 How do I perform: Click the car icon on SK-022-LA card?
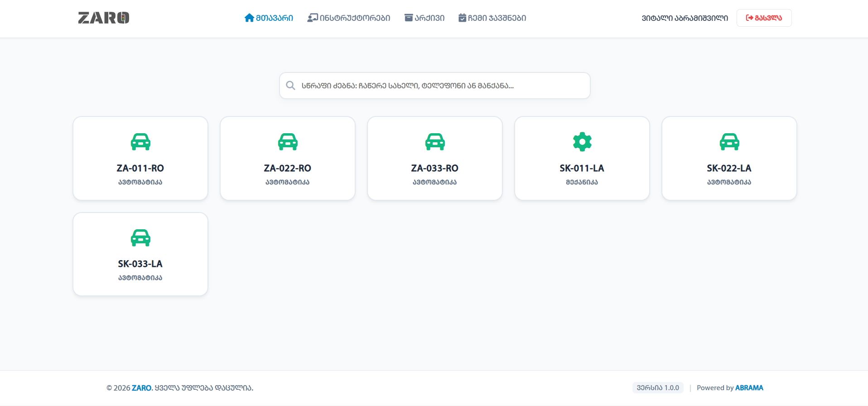(729, 142)
